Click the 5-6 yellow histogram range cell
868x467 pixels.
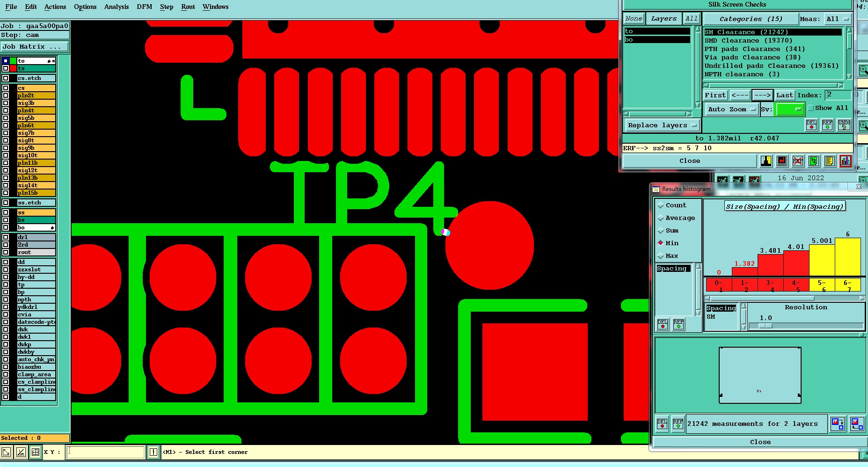click(x=822, y=285)
